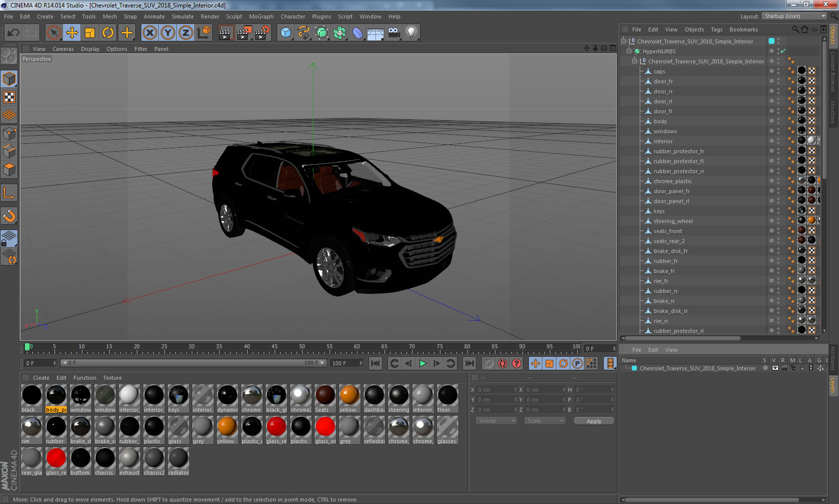This screenshot has height=504, width=839.
Task: Open the Scale mode dropdown
Action: coord(545,421)
